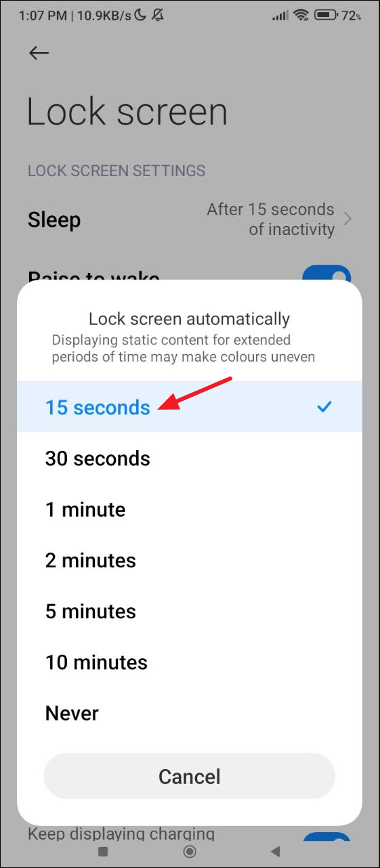This screenshot has height=868, width=380.
Task: Select the 1 minute option
Action: point(190,509)
